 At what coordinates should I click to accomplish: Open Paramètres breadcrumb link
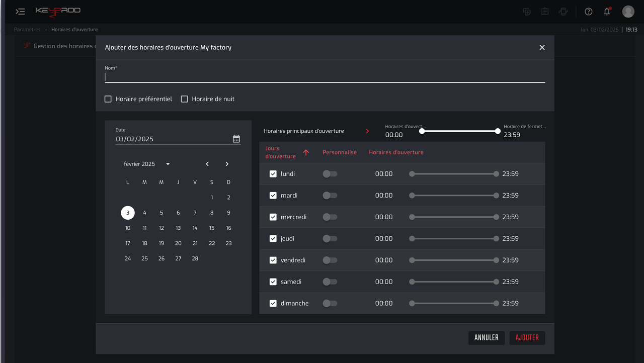27,30
